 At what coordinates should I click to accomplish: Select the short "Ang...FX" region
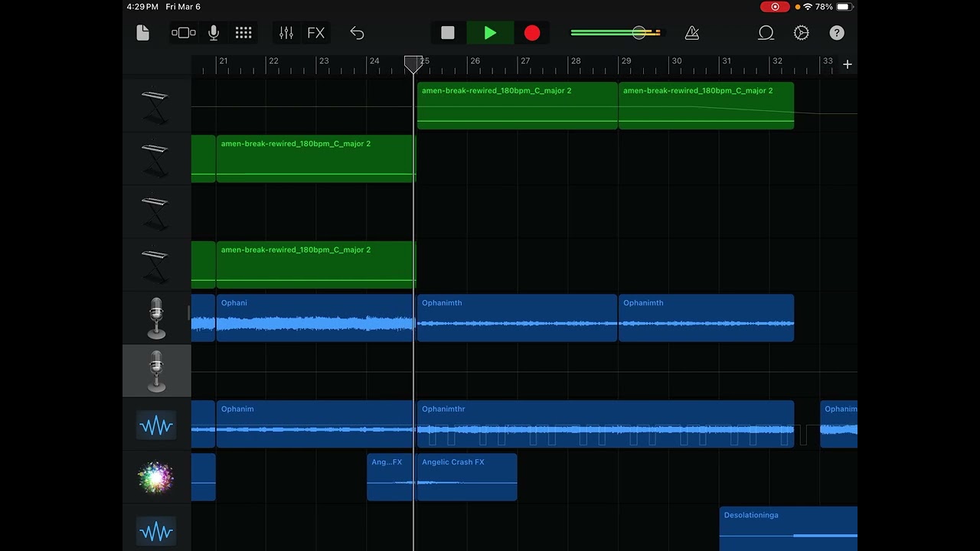390,478
